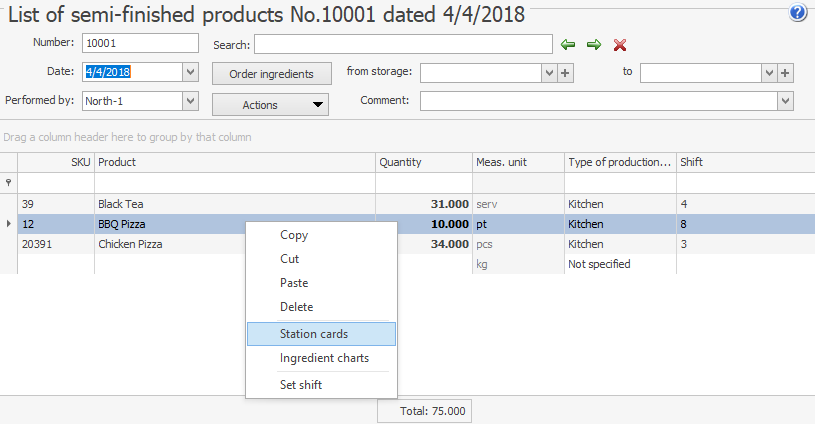Click into the Search text field
815x424 pixels.
click(403, 44)
